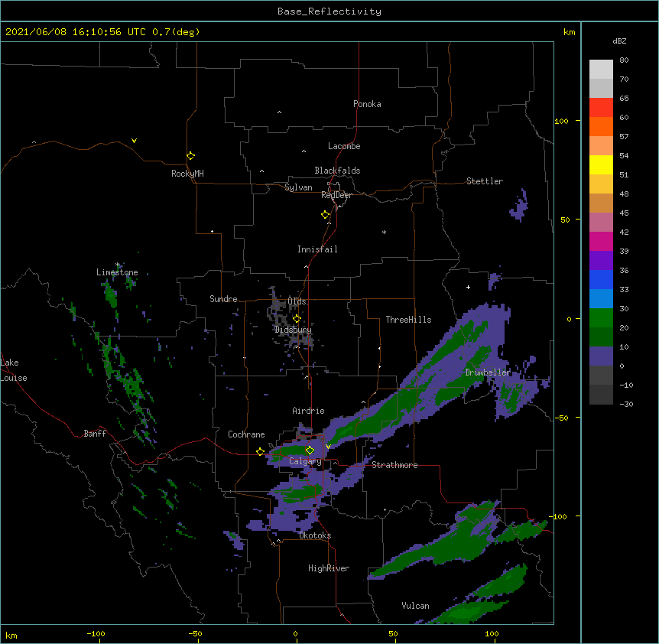659x644 pixels.
Task: Click the RockyMH label
Action: pos(187,174)
